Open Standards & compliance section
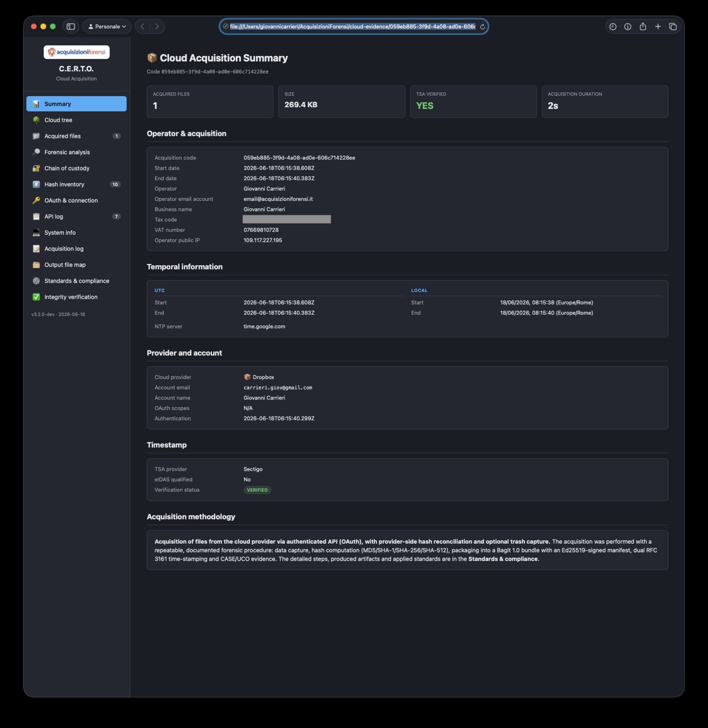 [x=76, y=281]
